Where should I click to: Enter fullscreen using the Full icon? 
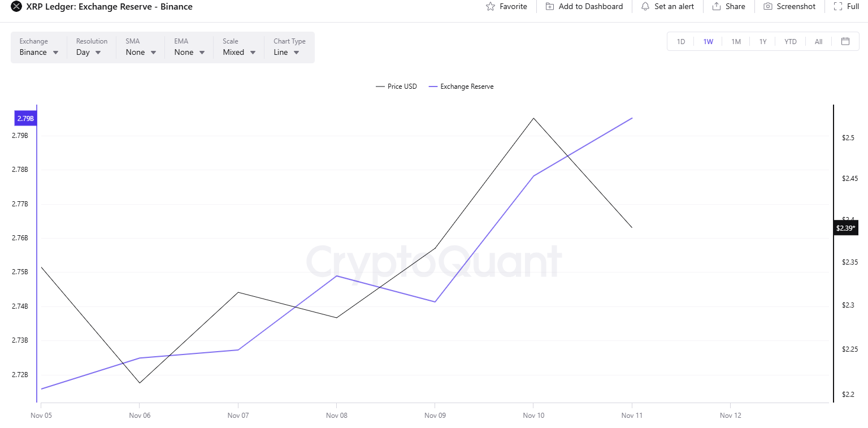click(837, 6)
